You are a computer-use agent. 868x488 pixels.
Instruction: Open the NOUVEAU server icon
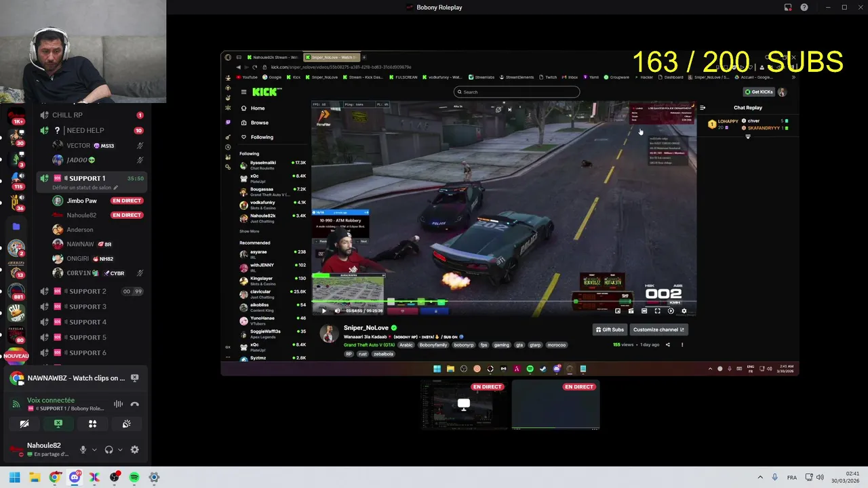16,355
